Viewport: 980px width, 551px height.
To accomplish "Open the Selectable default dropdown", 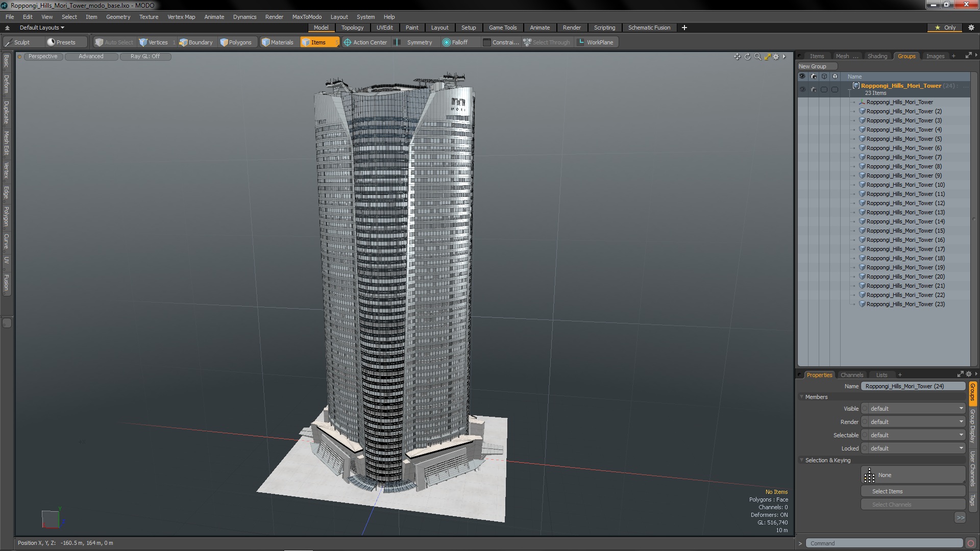I will pos(913,435).
